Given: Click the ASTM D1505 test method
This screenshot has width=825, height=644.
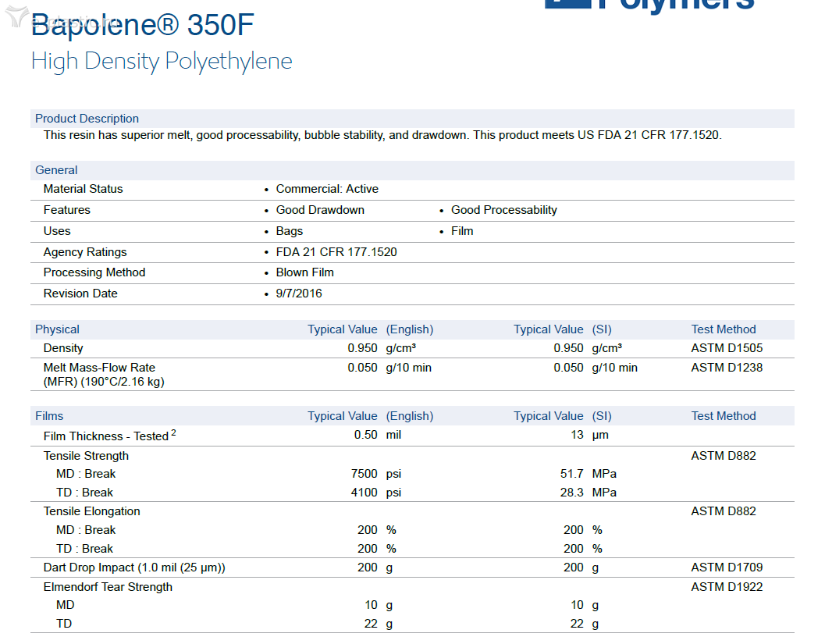Looking at the screenshot, I should pyautogui.click(x=727, y=348).
